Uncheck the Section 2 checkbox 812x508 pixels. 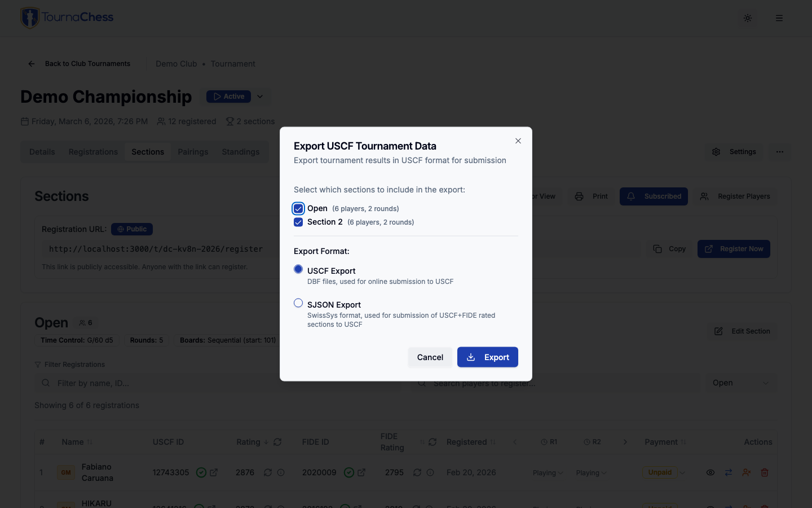[x=298, y=222]
